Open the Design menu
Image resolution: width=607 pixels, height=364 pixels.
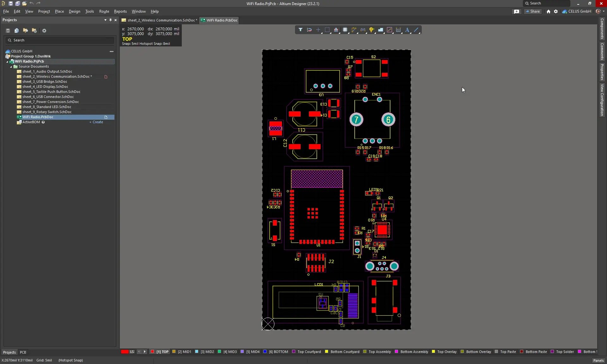click(x=74, y=11)
